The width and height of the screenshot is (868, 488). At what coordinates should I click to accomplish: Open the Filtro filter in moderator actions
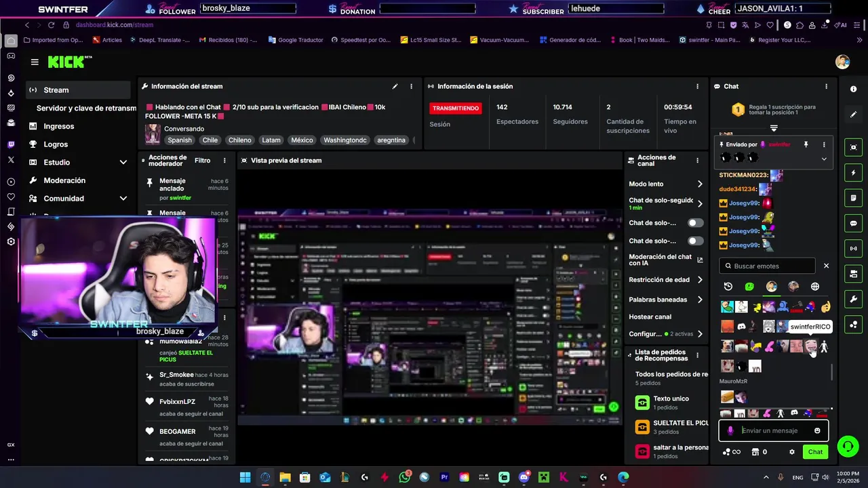(202, 161)
